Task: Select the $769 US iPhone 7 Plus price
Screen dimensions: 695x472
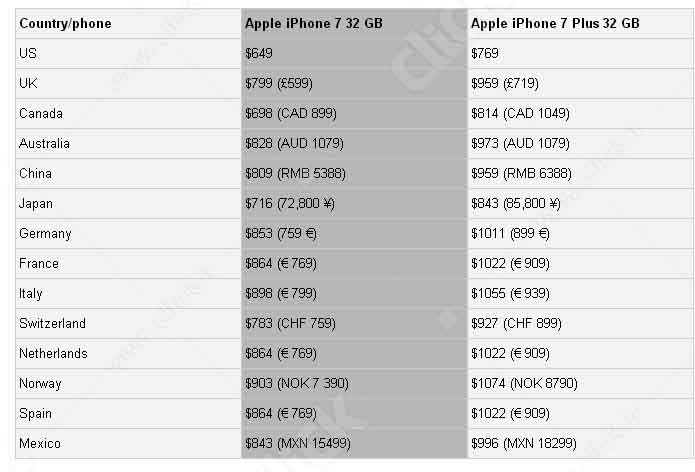Action: click(485, 53)
